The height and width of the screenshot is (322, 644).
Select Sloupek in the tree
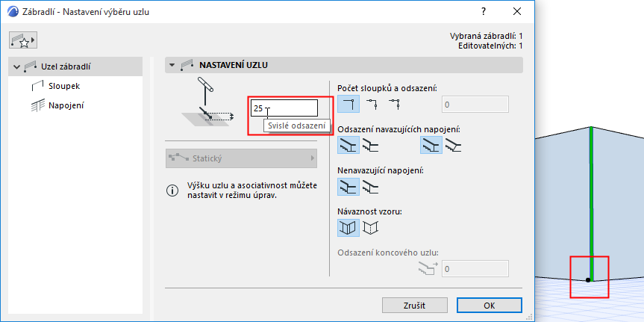pyautogui.click(x=64, y=86)
